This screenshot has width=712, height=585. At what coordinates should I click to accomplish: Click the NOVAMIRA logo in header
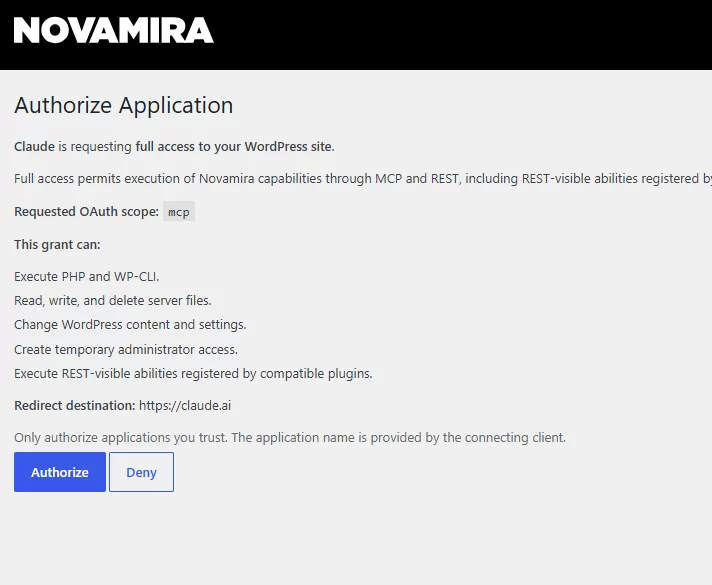[114, 30]
